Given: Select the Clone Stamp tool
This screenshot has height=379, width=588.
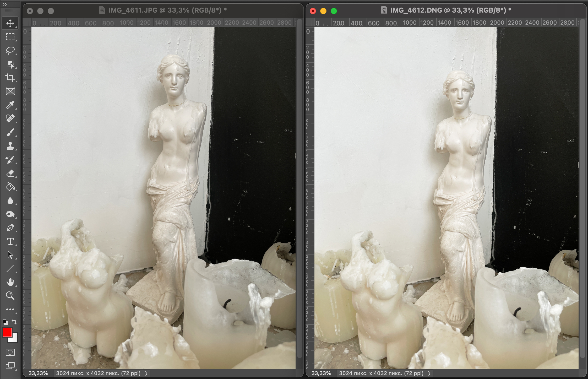Looking at the screenshot, I should coord(10,146).
